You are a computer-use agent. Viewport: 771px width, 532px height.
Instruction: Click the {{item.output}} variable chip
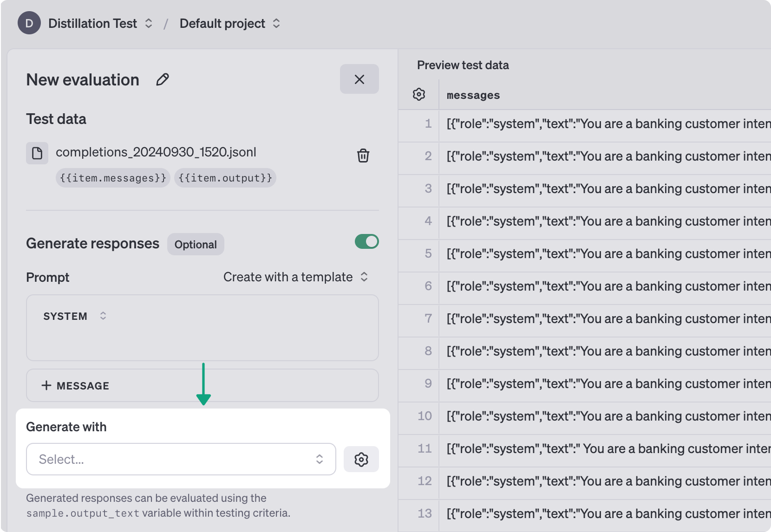pyautogui.click(x=225, y=178)
